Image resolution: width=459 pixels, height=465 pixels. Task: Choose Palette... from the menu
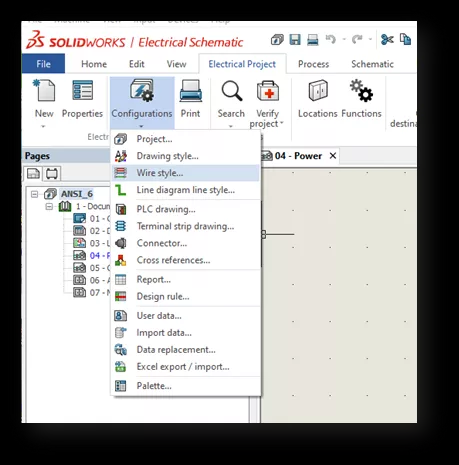(x=186, y=386)
